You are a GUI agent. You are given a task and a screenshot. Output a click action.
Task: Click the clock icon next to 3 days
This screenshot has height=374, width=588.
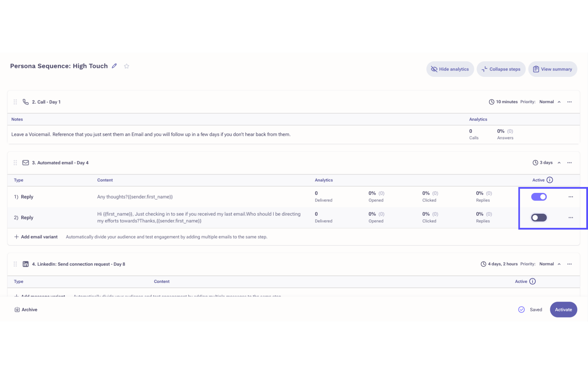click(x=535, y=163)
